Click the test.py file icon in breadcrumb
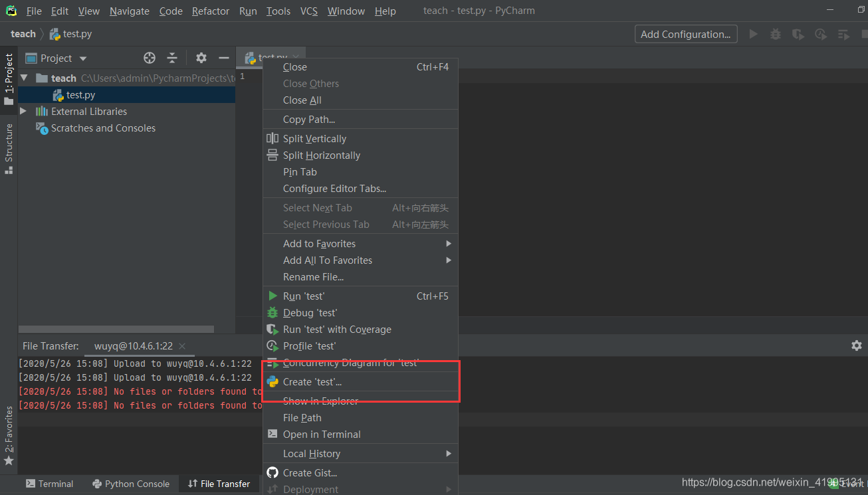868x495 pixels. [55, 34]
